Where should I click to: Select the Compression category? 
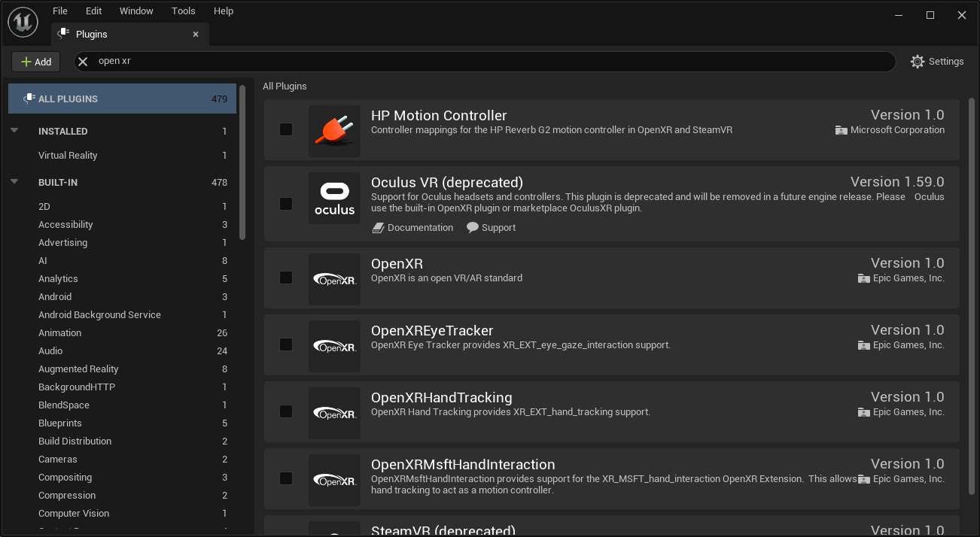point(122,496)
